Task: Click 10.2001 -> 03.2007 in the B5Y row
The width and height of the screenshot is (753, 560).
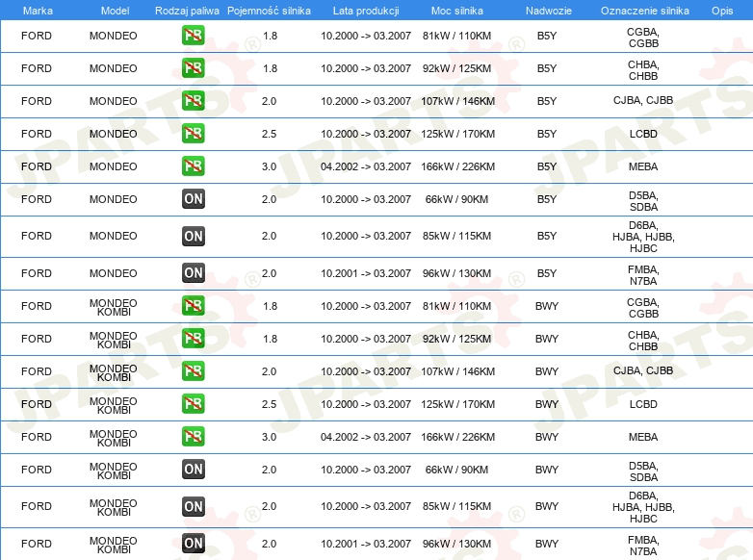Action: pos(366,273)
